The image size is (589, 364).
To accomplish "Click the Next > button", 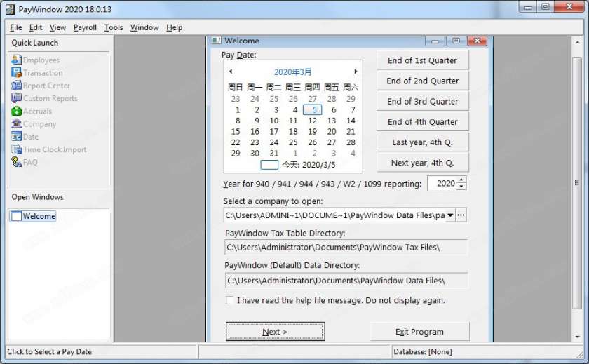I will tap(276, 332).
